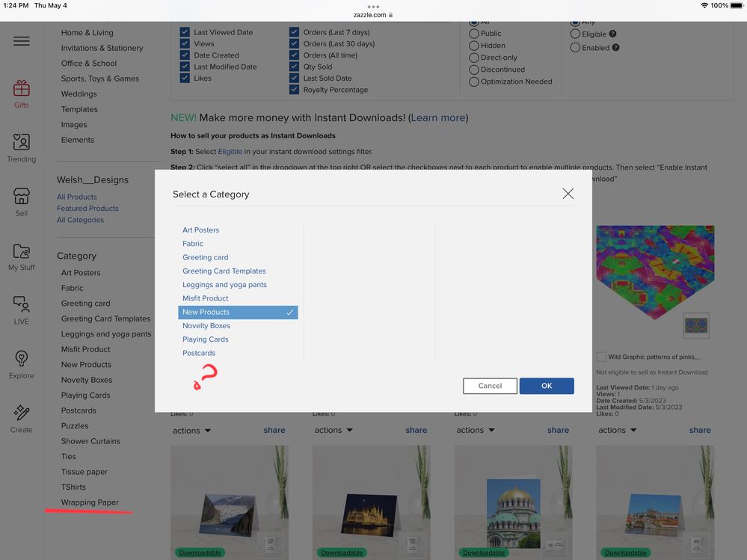Select the Discontinued radio button
Screen dimensions: 747x560
[474, 70]
